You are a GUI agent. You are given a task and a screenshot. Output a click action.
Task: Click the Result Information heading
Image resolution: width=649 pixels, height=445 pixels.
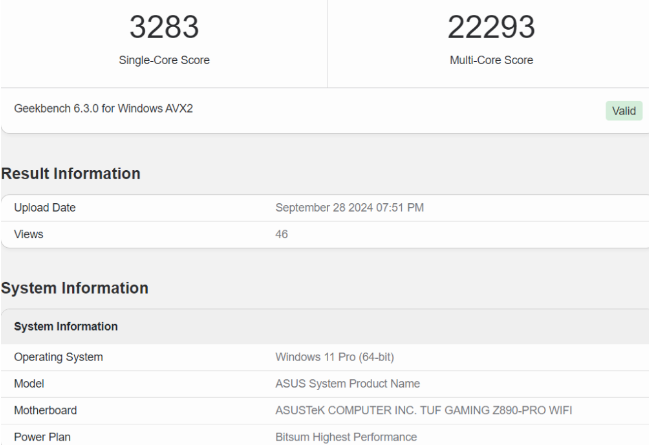[x=71, y=174]
